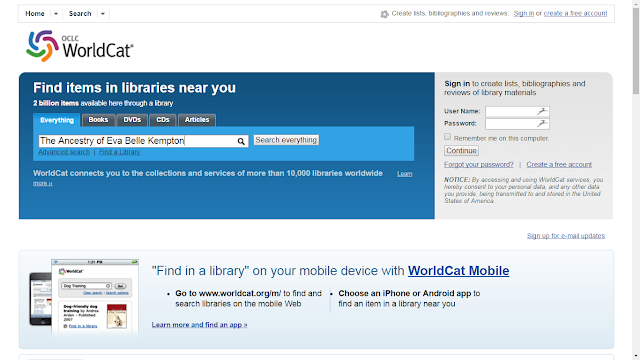Open the WorldCat Mobile link
The image size is (640, 360).
pos(458,271)
